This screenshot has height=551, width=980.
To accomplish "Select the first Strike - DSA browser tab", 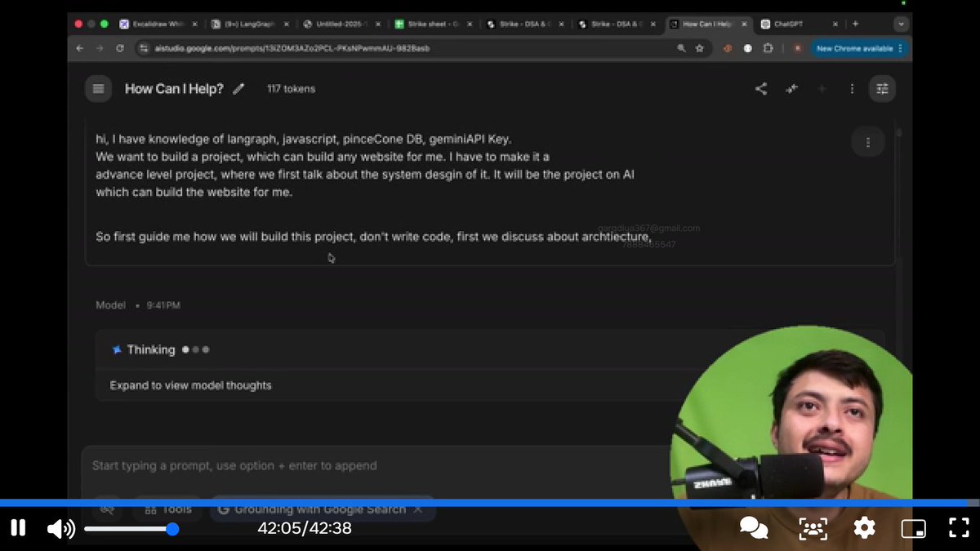I will click(x=526, y=24).
